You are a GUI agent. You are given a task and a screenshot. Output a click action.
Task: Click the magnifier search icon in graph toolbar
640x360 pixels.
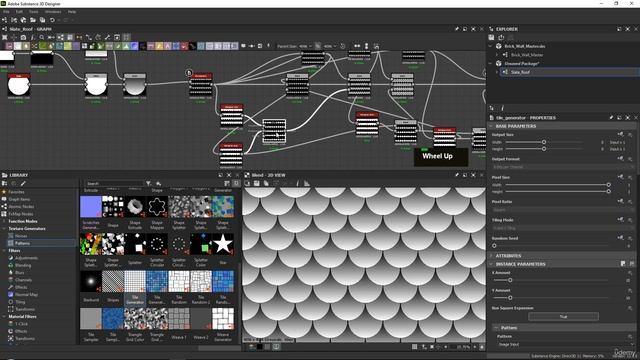coord(42,38)
